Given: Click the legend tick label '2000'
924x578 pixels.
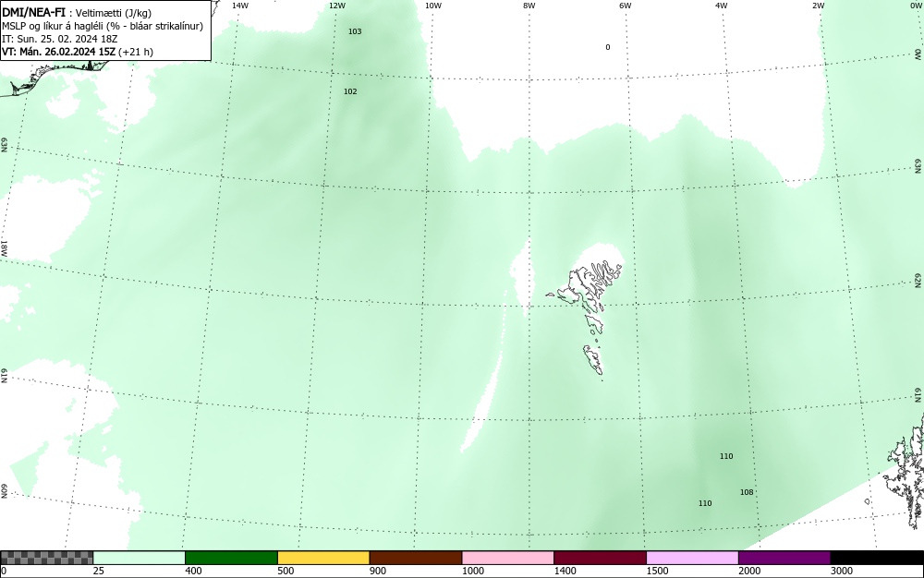Looking at the screenshot, I should coord(749,571).
